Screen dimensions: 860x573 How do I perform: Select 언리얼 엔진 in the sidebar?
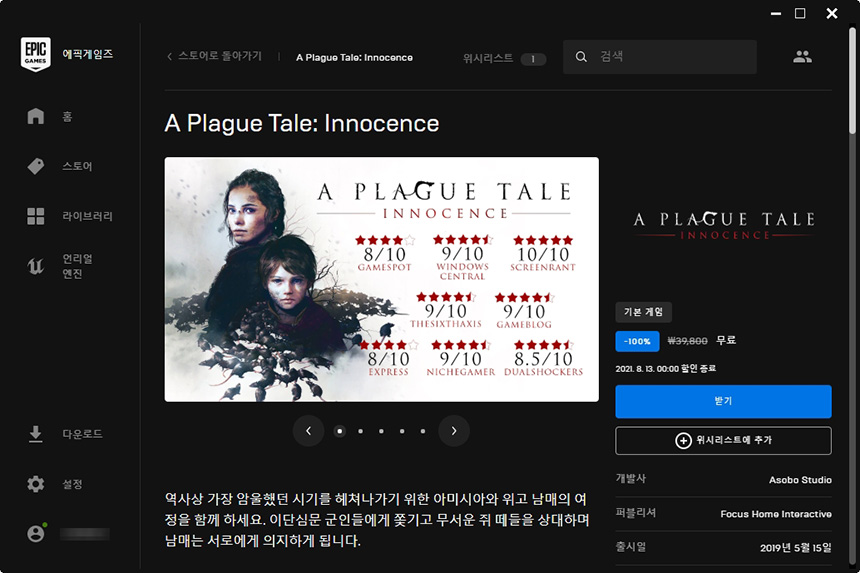(77, 266)
